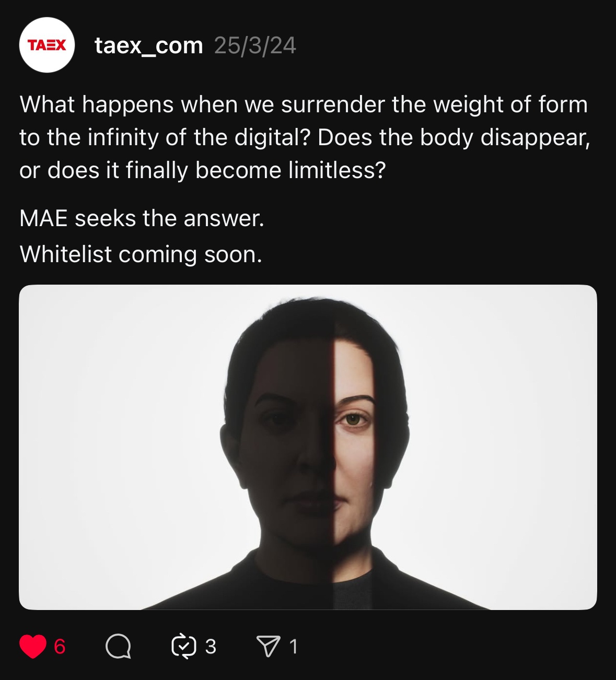The height and width of the screenshot is (680, 616).
Task: Click the share count 1
Action: (x=293, y=647)
